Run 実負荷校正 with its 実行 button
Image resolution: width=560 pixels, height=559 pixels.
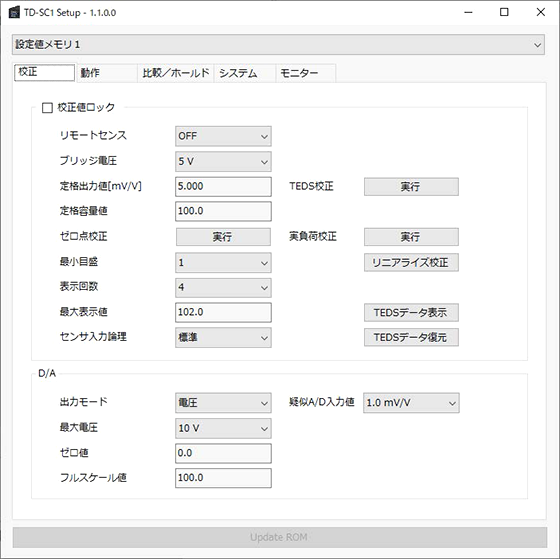coord(411,237)
